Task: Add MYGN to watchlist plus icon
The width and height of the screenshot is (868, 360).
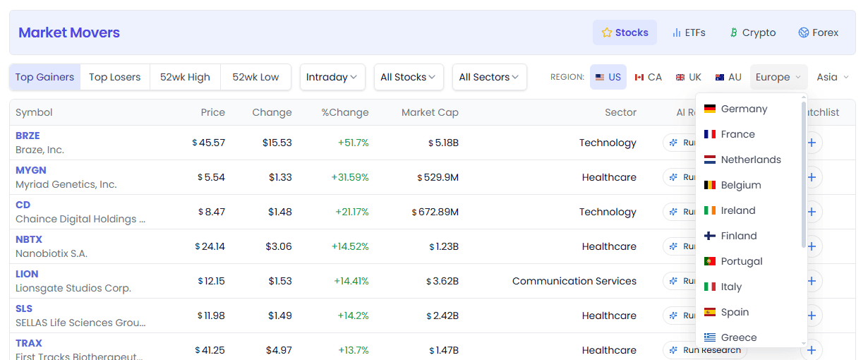Action: pyautogui.click(x=812, y=177)
